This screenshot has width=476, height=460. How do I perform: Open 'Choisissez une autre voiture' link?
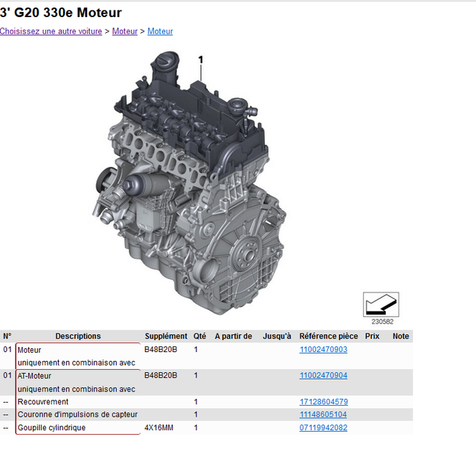[x=51, y=31]
